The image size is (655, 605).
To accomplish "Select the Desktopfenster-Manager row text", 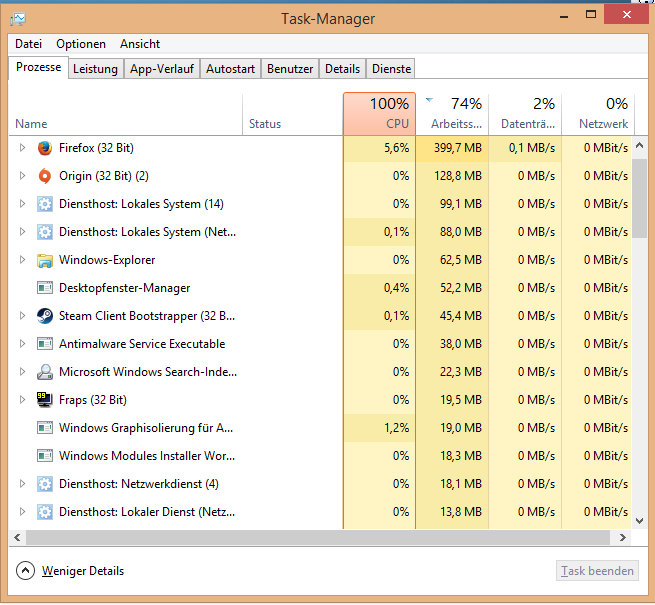I will pos(124,288).
